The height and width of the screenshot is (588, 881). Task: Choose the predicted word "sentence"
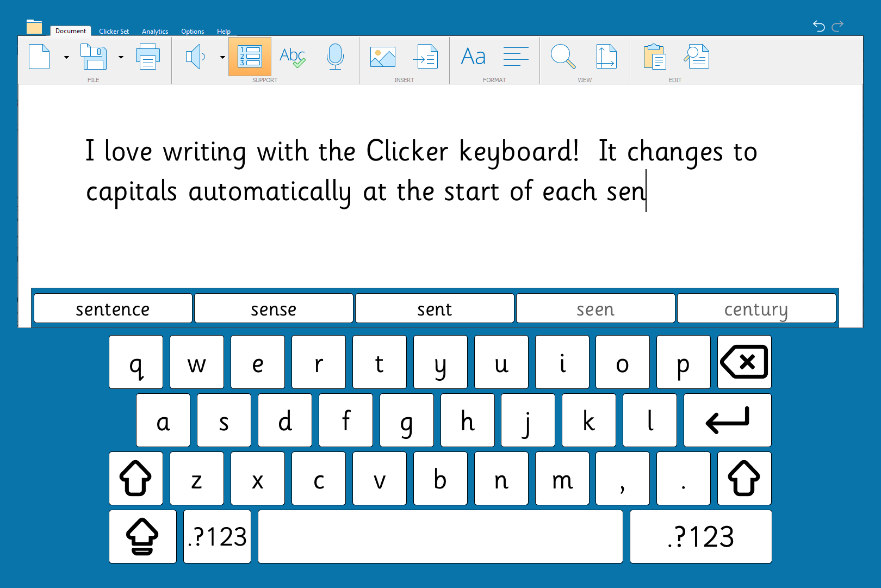pos(113,309)
